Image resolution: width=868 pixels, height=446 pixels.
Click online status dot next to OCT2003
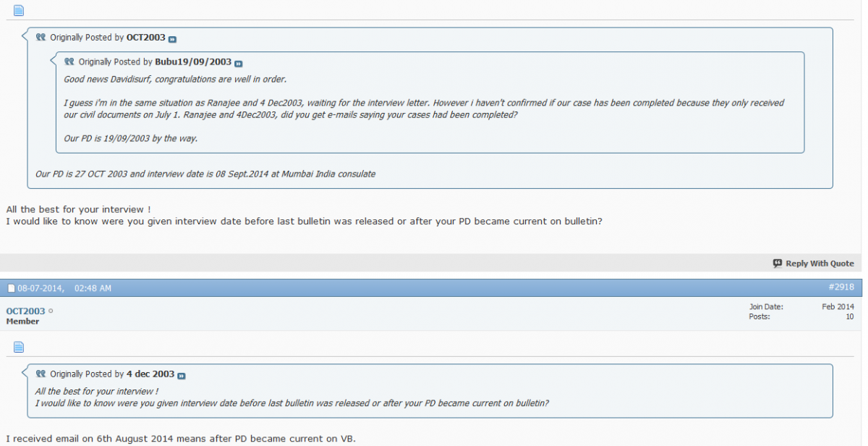point(51,311)
